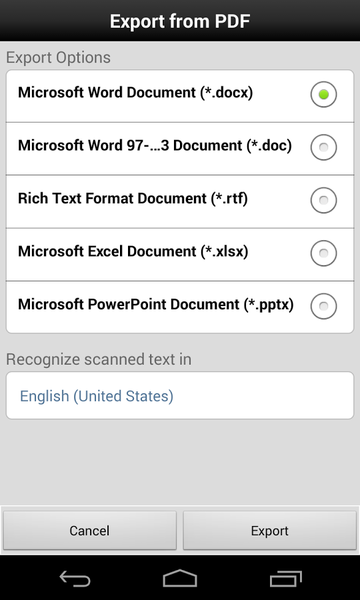Open the English (United States) language selector

tap(180, 396)
